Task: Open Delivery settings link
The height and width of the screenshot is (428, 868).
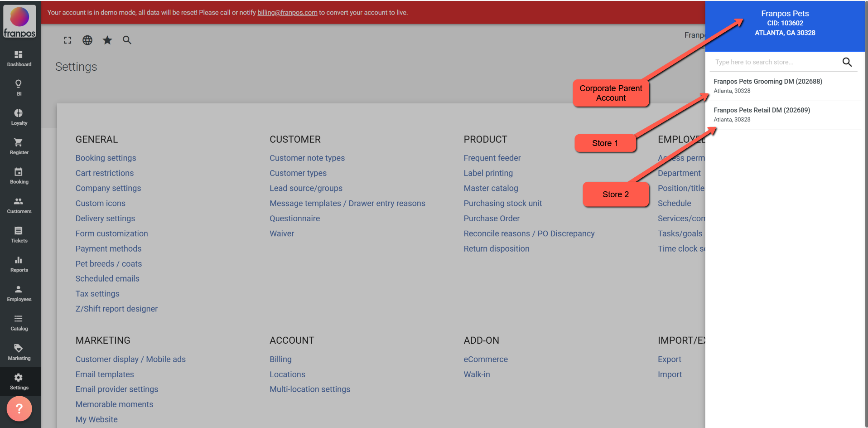Action: 105,219
